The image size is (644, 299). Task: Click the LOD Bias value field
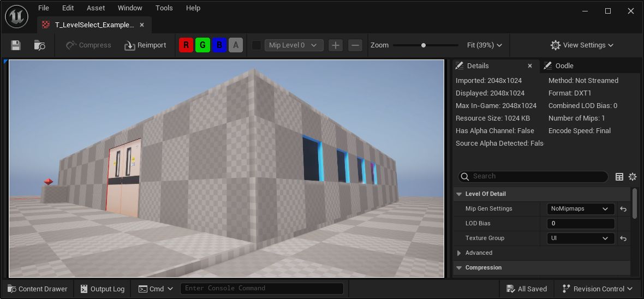tap(580, 223)
